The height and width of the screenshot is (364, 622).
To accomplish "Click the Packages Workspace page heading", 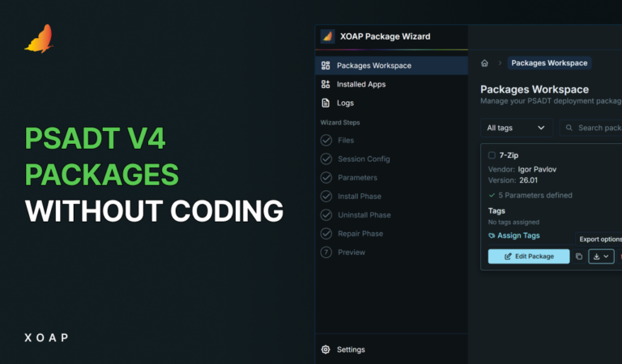I will click(x=535, y=89).
